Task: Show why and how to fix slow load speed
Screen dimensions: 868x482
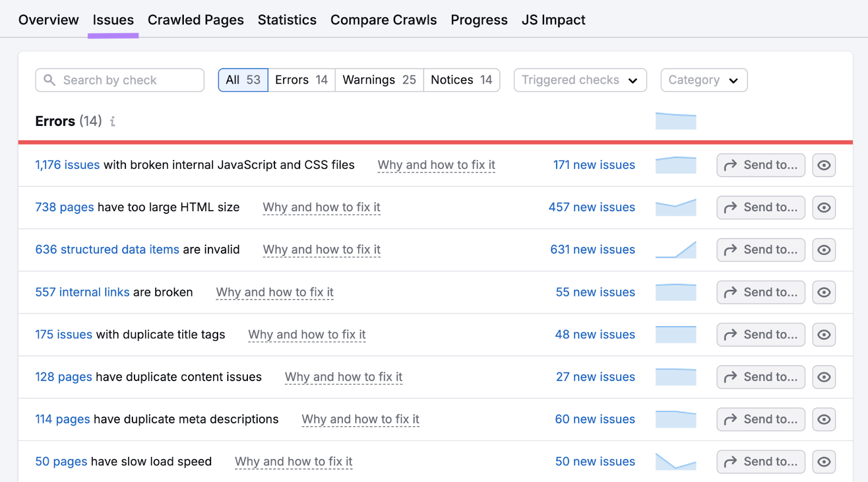Action: pos(293,461)
